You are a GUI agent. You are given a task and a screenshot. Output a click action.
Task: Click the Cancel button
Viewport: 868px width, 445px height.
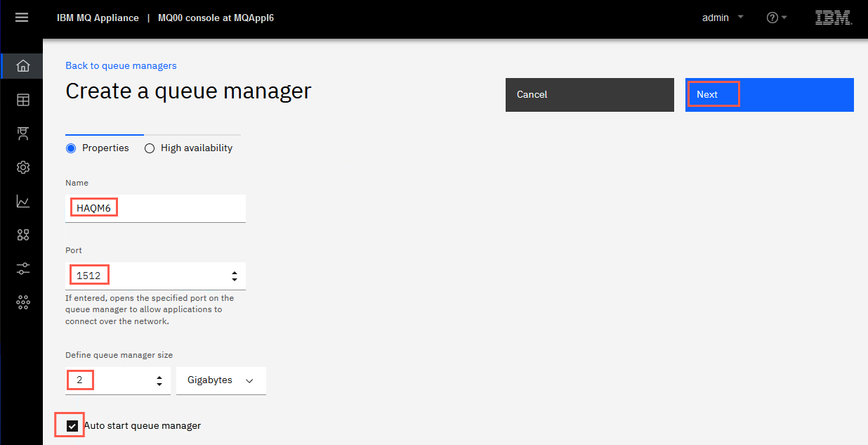(590, 95)
